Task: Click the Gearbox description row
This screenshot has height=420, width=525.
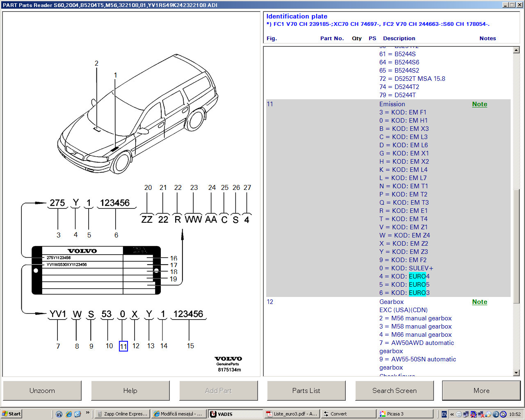Action: 392,302
